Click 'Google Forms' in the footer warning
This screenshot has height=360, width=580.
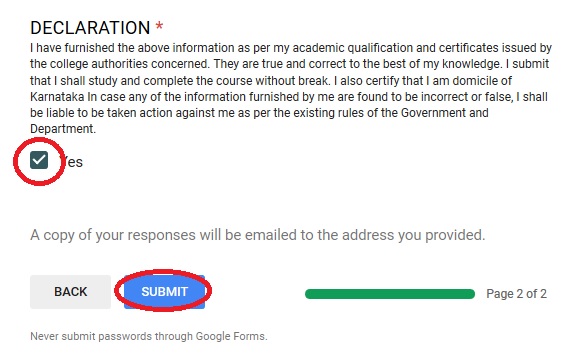coord(230,336)
